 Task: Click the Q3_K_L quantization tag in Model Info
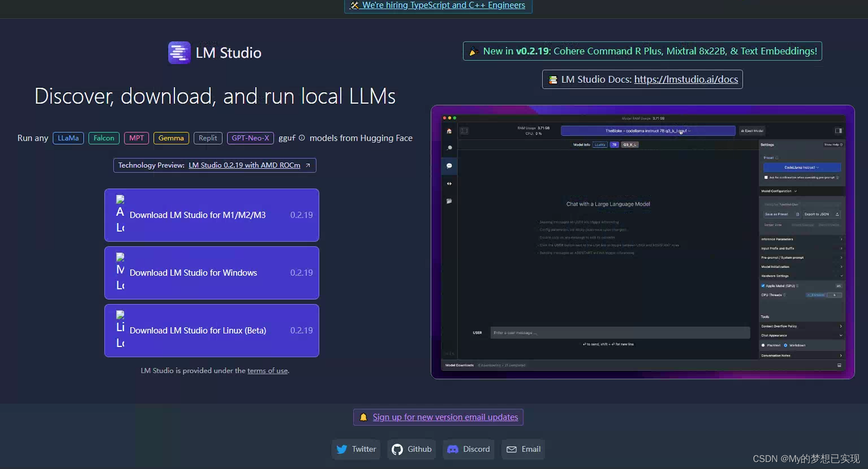(630, 145)
